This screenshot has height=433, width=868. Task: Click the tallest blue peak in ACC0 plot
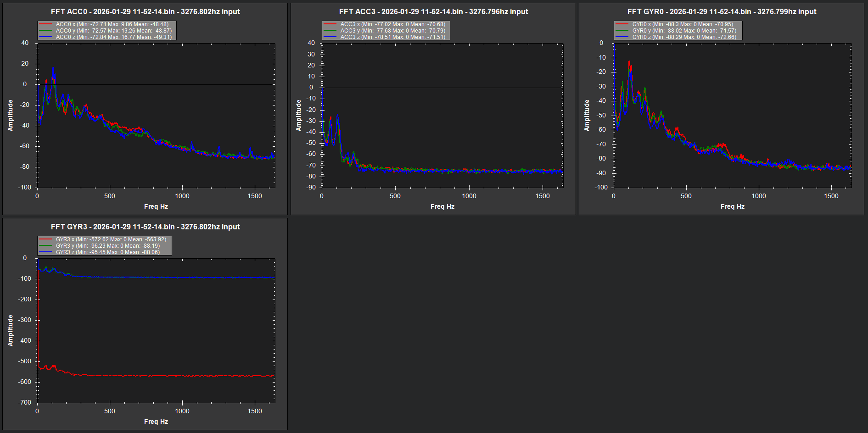[53, 69]
